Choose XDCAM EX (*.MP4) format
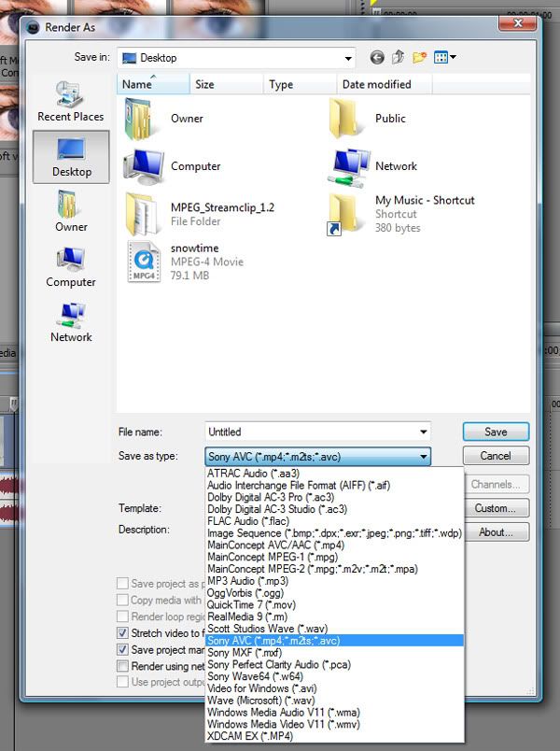This screenshot has width=560, height=751. (334, 736)
